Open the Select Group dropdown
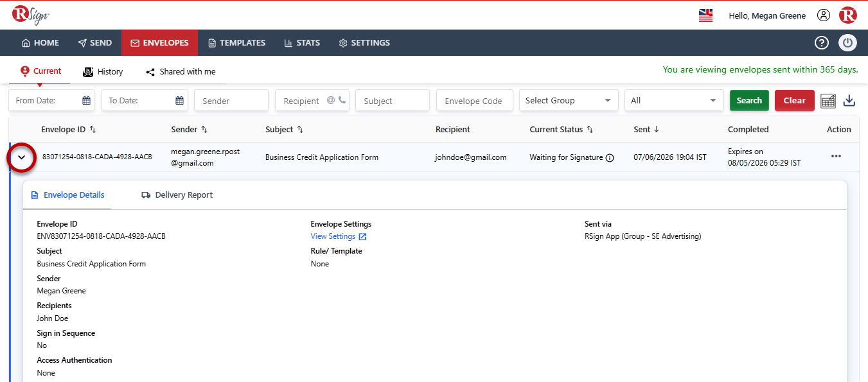The image size is (868, 382). click(x=569, y=101)
